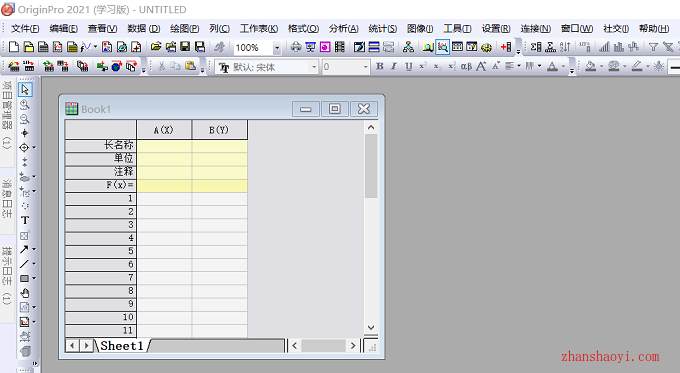Viewport: 680px width, 373px height.
Task: Click the font color A swatch
Action: tap(552, 66)
